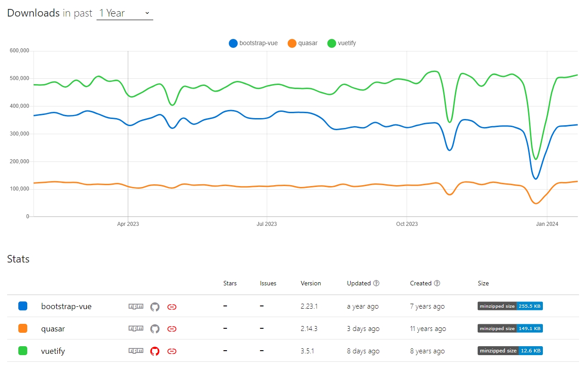Click the npm icon in the quasar row
Image resolution: width=588 pixels, height=369 pixels.
point(135,328)
